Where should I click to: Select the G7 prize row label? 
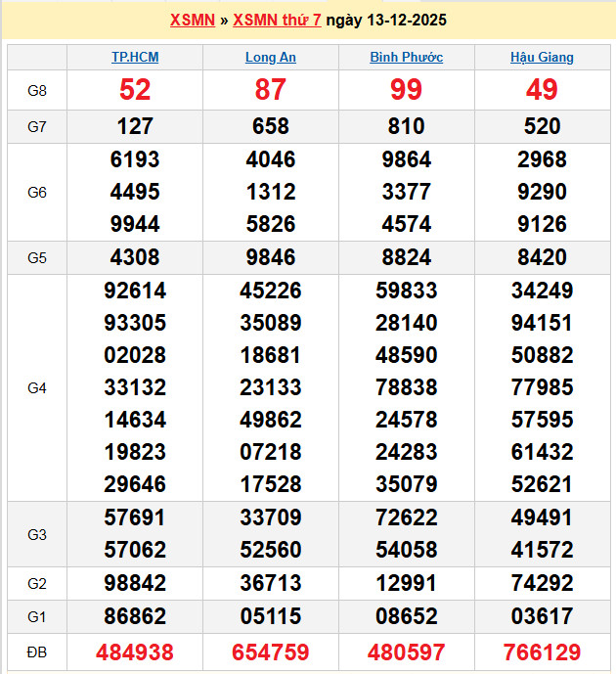(37, 126)
